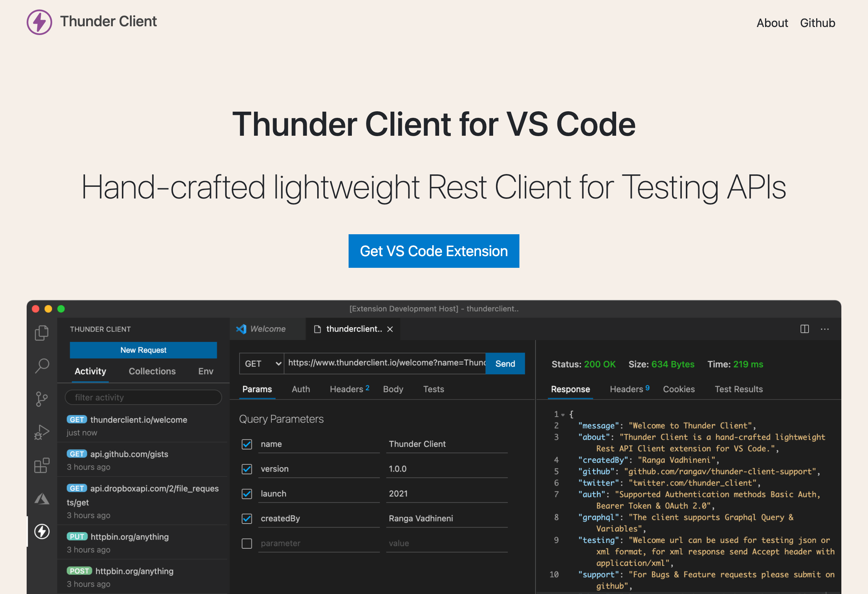Image resolution: width=868 pixels, height=594 pixels.
Task: Open the Explorer files icon in sidebar
Action: click(x=42, y=333)
